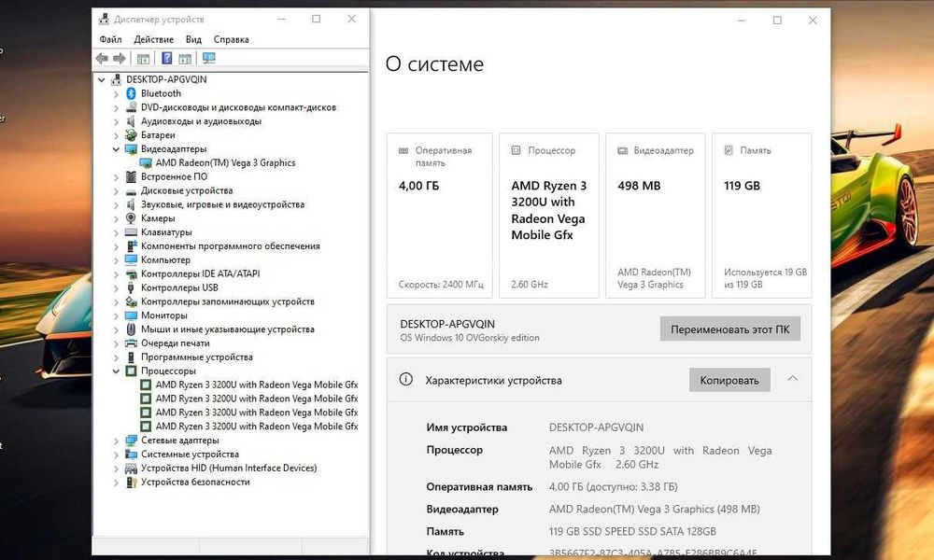Click the Камеры camera icon
The image size is (934, 560).
point(131,218)
